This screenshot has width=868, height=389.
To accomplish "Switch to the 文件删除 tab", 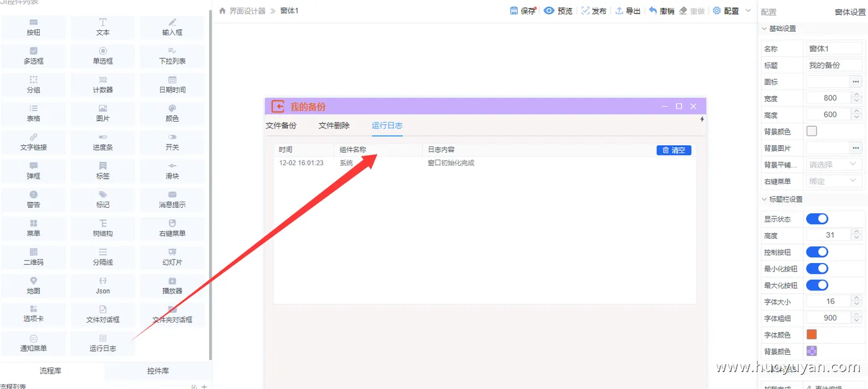I will pos(334,125).
